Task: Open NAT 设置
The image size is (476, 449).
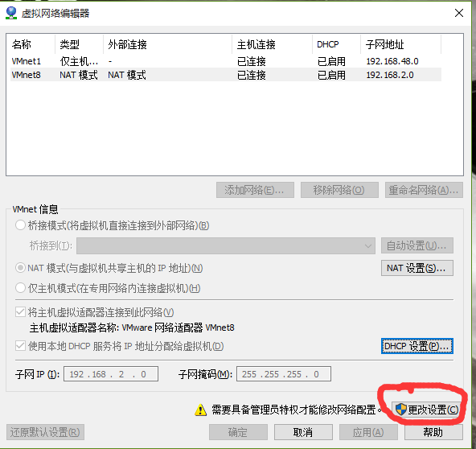Action: pos(417,268)
